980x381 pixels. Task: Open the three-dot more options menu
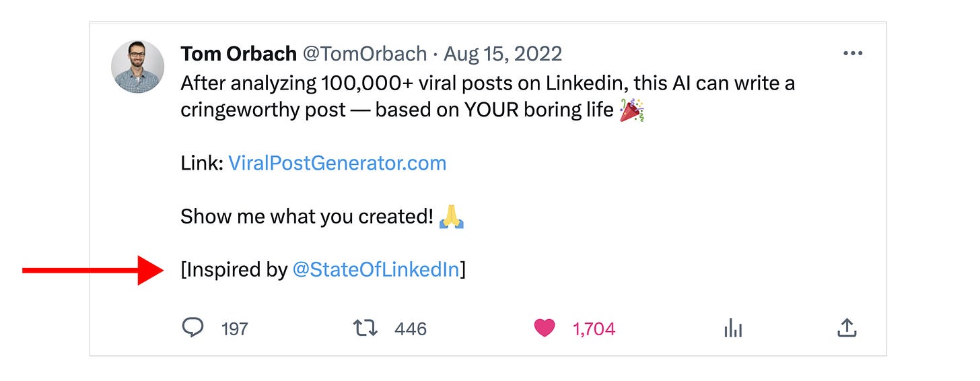853,54
